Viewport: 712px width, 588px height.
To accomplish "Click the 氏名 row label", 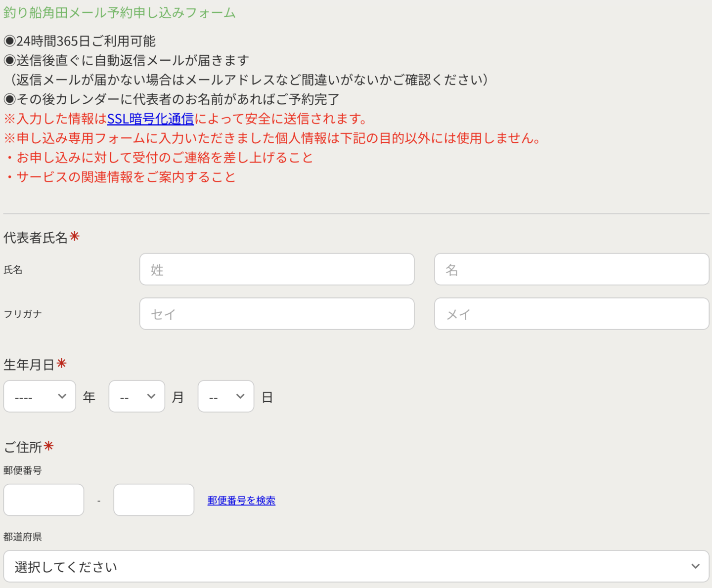I will (13, 270).
